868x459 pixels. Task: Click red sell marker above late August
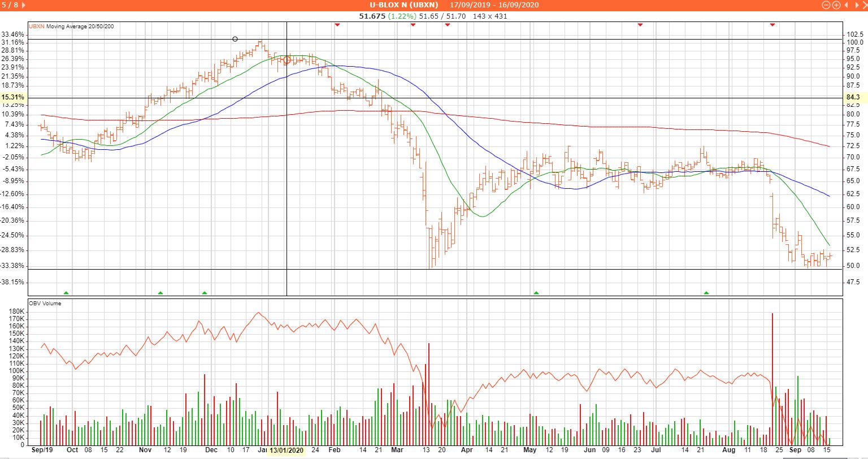tap(772, 25)
